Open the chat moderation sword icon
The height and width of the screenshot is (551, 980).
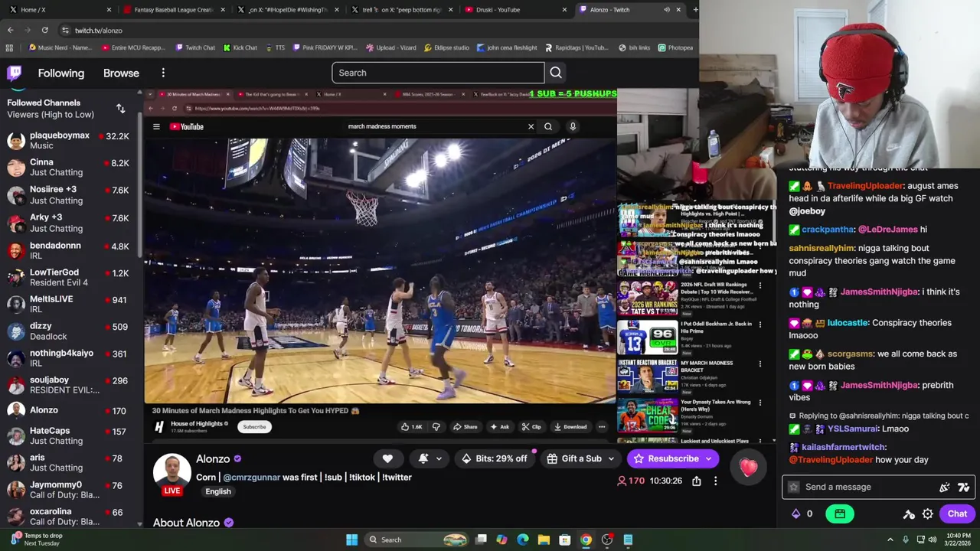(x=909, y=514)
